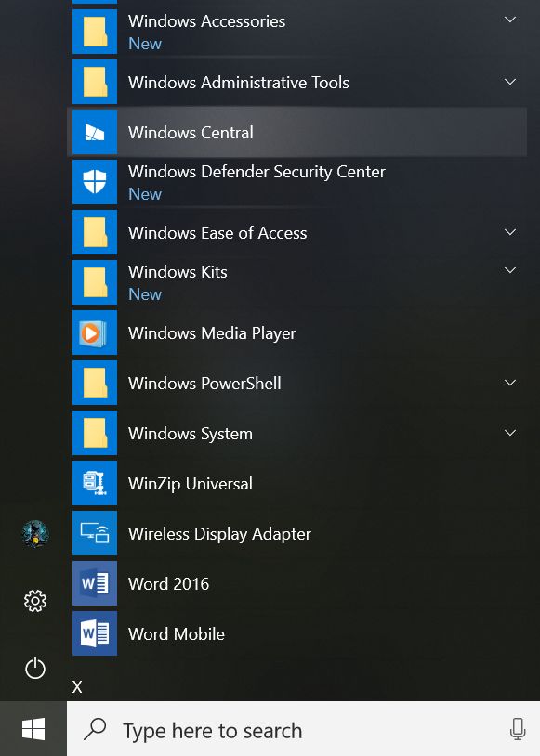Open the user account avatar
This screenshot has height=756, width=540.
[35, 534]
